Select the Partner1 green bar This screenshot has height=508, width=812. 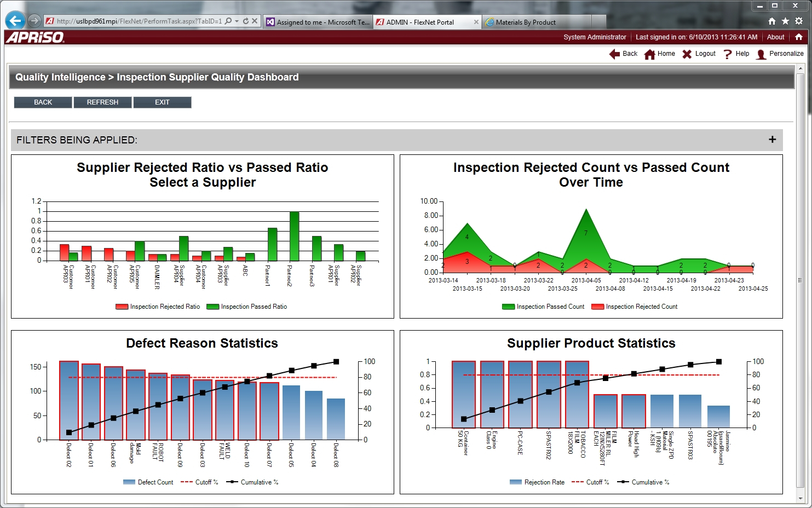pos(272,244)
